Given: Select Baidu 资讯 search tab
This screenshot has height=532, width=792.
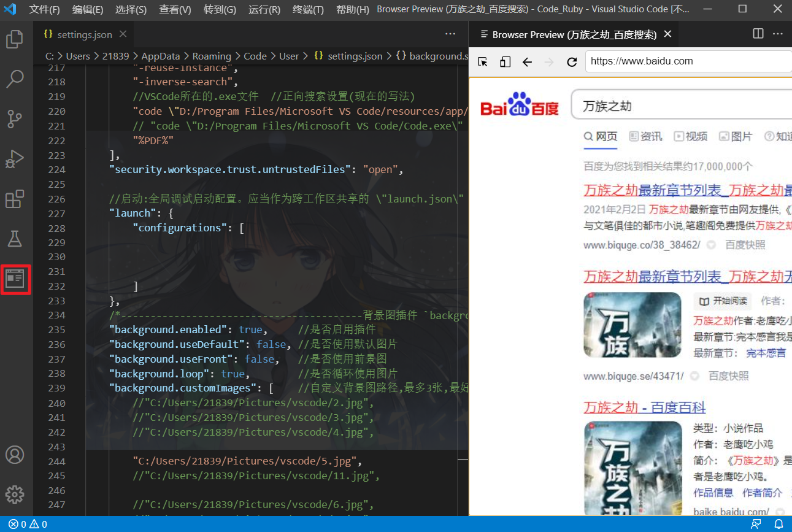Looking at the screenshot, I should (x=646, y=136).
